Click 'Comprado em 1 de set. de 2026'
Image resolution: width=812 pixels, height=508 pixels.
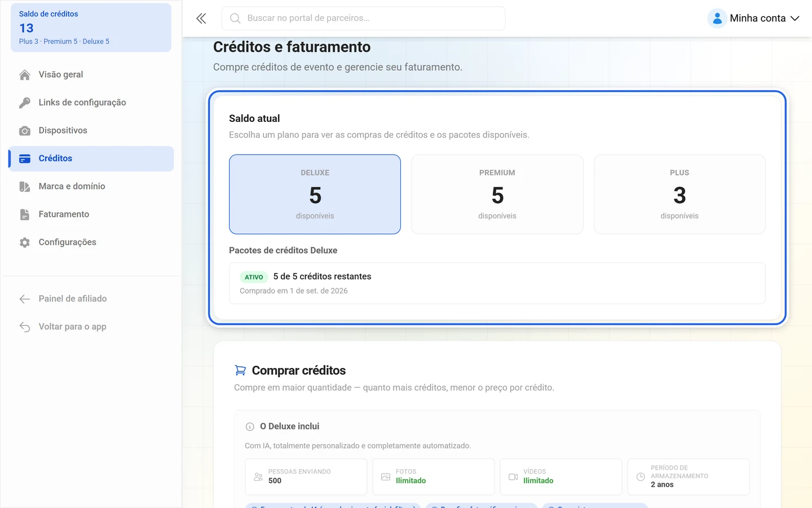(x=294, y=291)
